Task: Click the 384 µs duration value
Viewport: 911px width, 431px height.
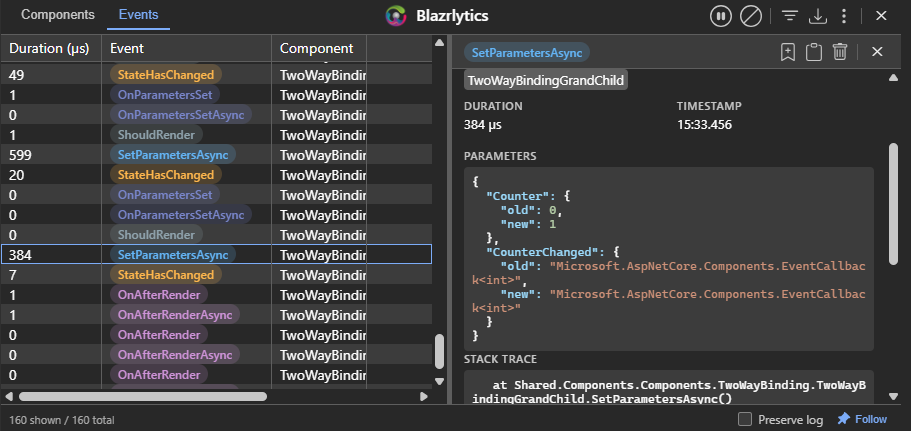Action: 483,125
